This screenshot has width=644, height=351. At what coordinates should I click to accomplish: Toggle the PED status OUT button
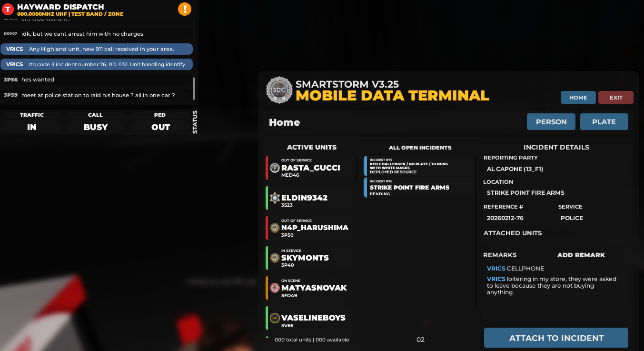(x=160, y=127)
